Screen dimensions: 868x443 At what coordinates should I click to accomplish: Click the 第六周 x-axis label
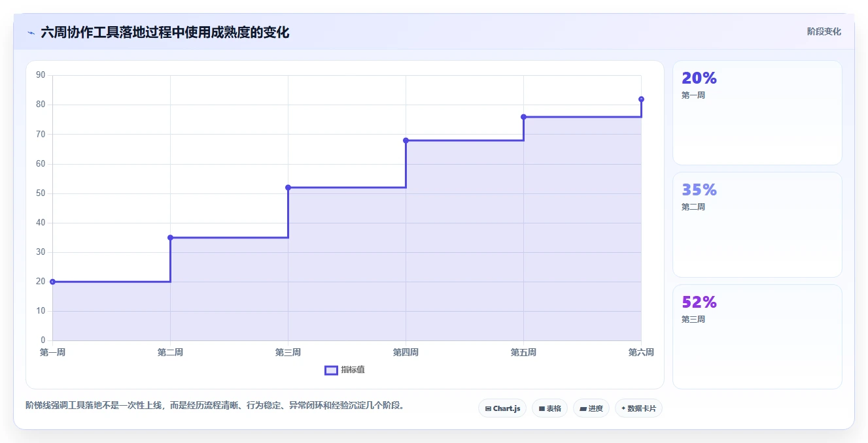coord(641,352)
